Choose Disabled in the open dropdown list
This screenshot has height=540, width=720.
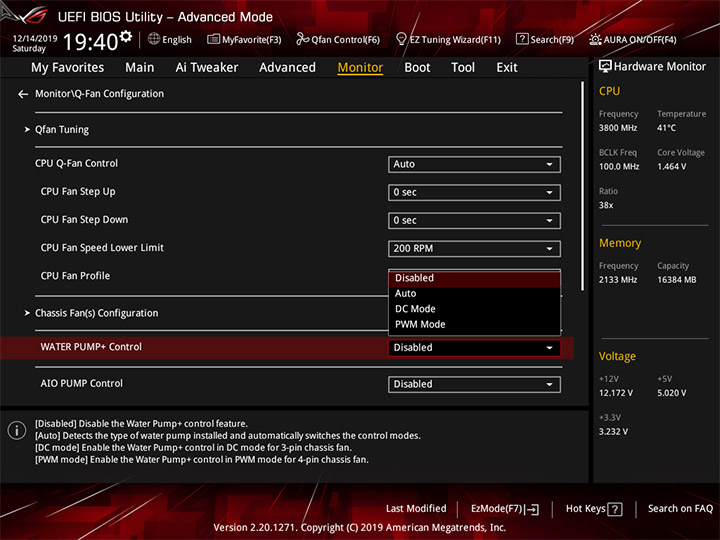click(474, 278)
